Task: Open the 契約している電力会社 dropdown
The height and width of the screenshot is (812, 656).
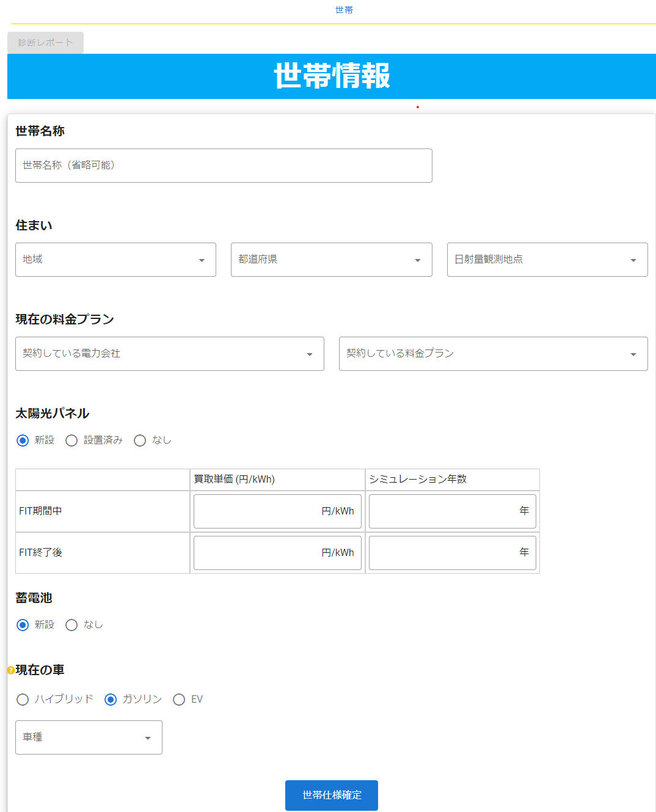Action: click(x=170, y=354)
